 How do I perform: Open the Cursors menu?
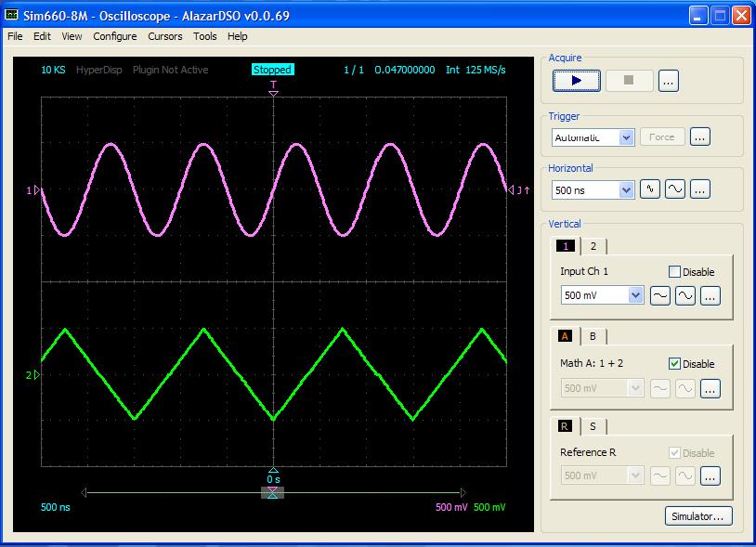(165, 36)
